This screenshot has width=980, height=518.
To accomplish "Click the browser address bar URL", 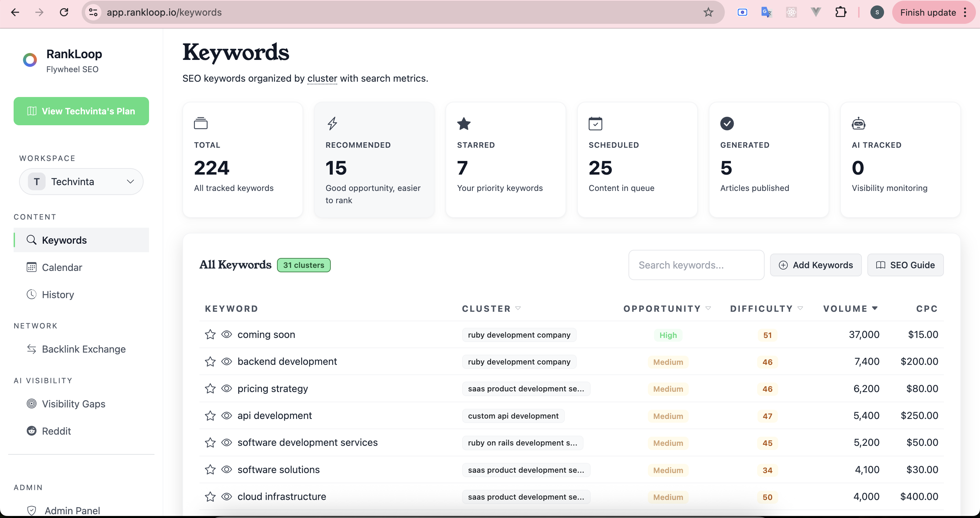I will tap(164, 13).
